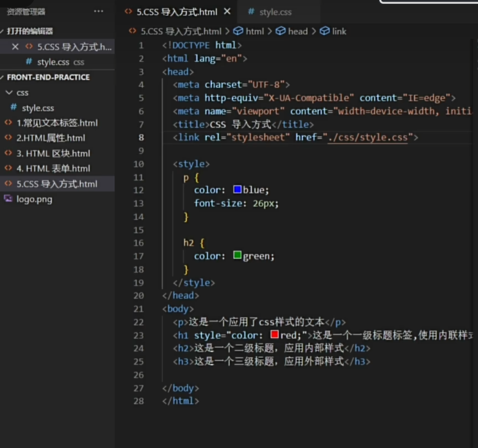Open 2.HTML属性.html file
The image size is (478, 448).
[51, 138]
